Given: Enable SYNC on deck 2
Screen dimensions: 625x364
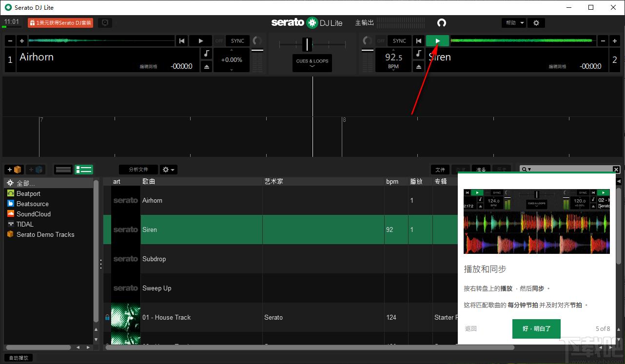Looking at the screenshot, I should point(399,41).
